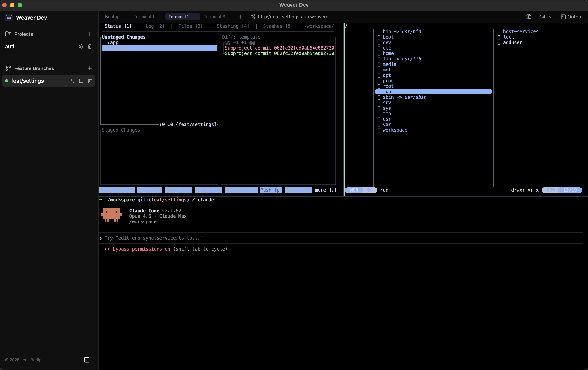Select the workspace directory entry

pyautogui.click(x=395, y=130)
